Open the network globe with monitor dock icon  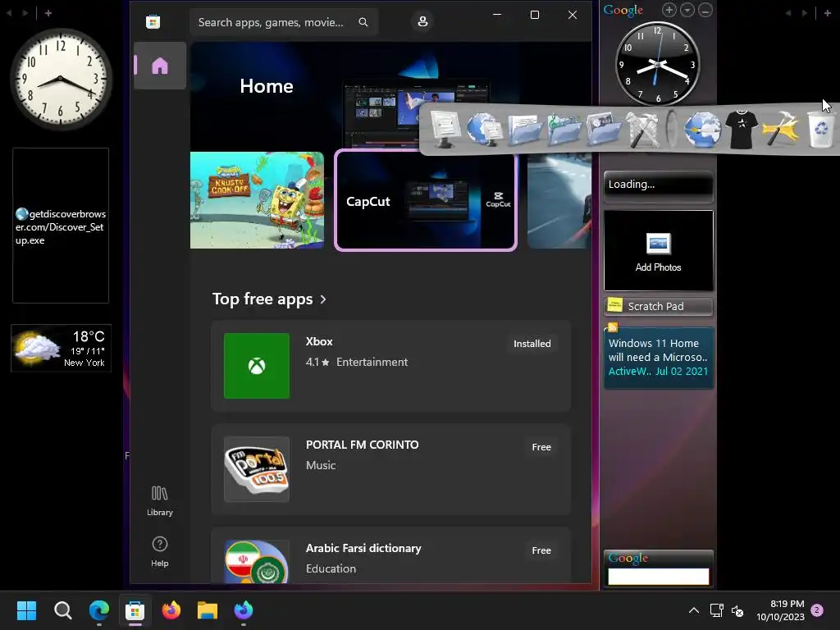[x=484, y=130]
